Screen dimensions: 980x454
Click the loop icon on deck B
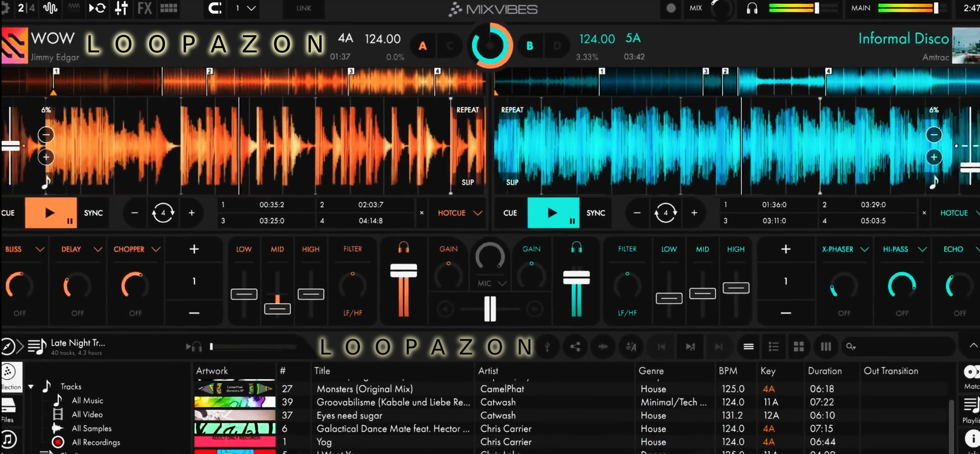click(x=665, y=213)
